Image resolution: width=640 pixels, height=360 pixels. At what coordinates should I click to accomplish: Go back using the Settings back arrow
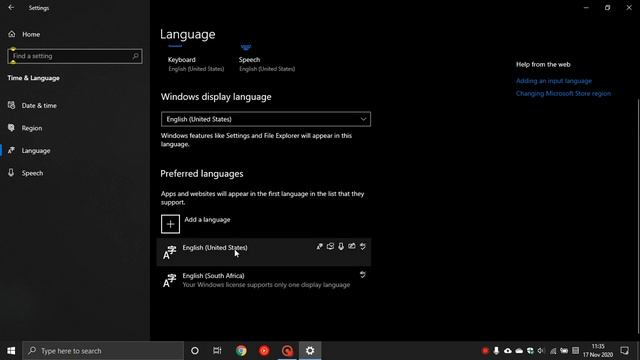click(11, 7)
